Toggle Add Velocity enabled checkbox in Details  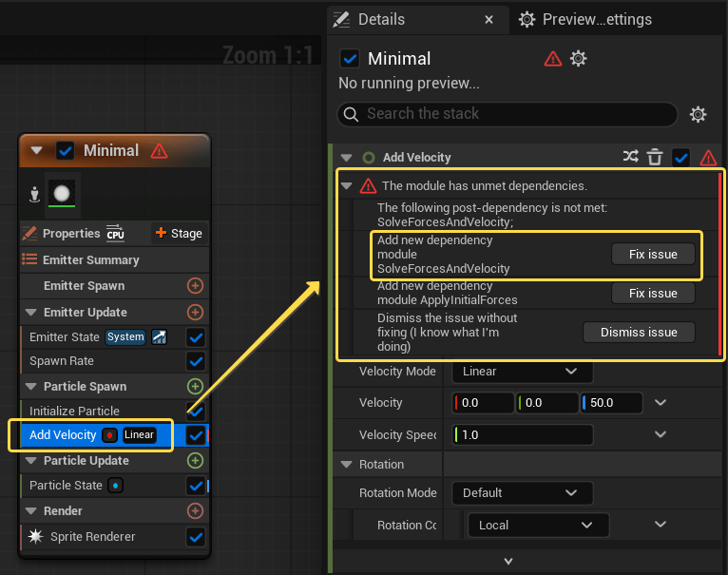pyautogui.click(x=681, y=158)
